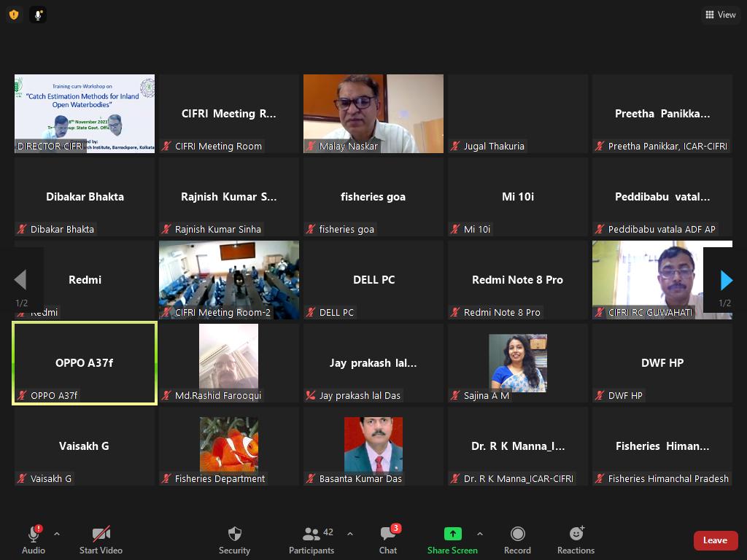Open the Reactions emoji menu
Viewport: 747px width, 560px height.
(x=576, y=540)
